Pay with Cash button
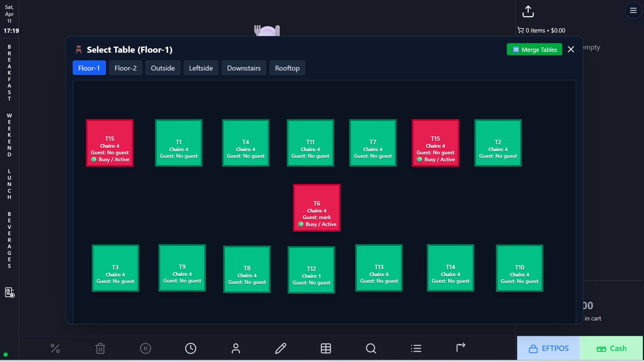Viewport: 644px width, 362px height. click(611, 348)
